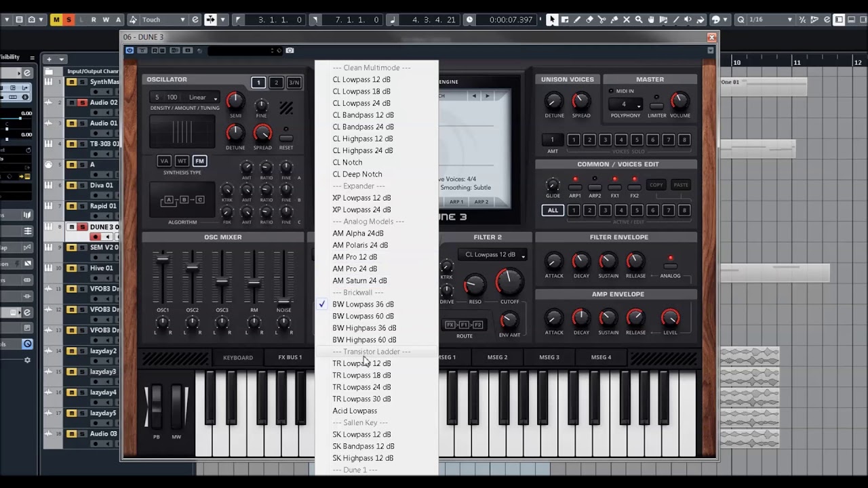The width and height of the screenshot is (868, 488).
Task: Click the ARP 1 button in display
Action: 456,202
